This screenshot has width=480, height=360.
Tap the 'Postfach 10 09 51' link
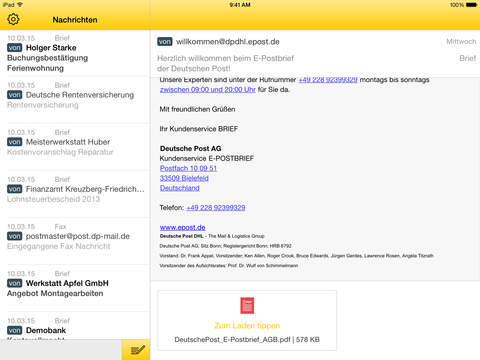(188, 168)
